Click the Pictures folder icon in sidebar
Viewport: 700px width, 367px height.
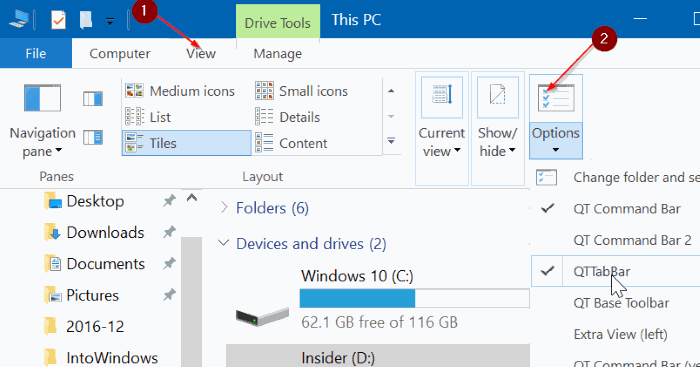coord(53,295)
